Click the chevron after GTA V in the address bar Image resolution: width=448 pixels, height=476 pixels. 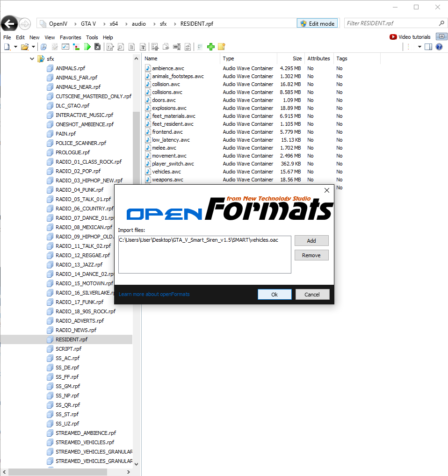coord(104,24)
